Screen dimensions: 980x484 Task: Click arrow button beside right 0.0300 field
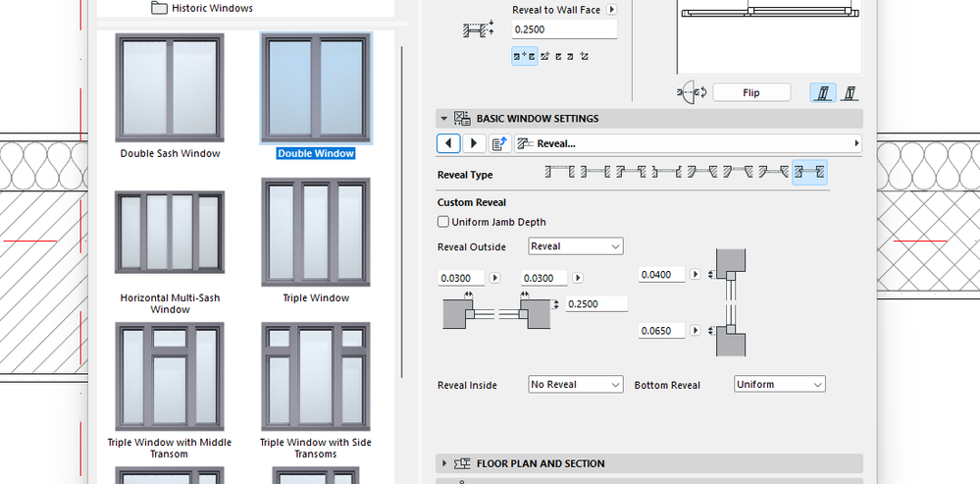[x=578, y=278]
